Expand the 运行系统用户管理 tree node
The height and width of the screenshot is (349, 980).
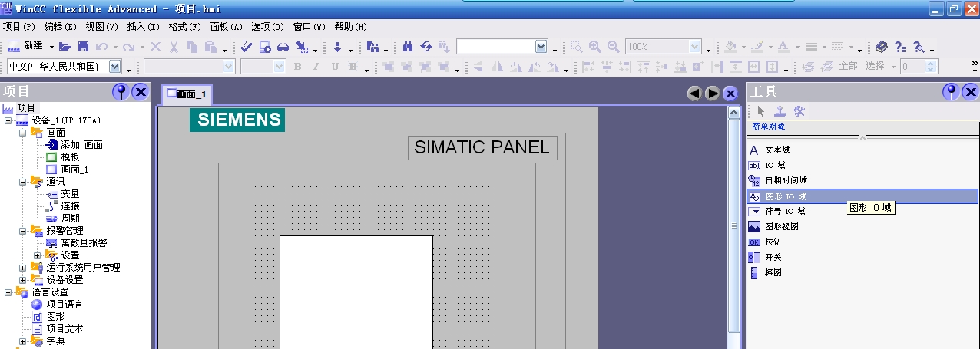click(x=23, y=268)
